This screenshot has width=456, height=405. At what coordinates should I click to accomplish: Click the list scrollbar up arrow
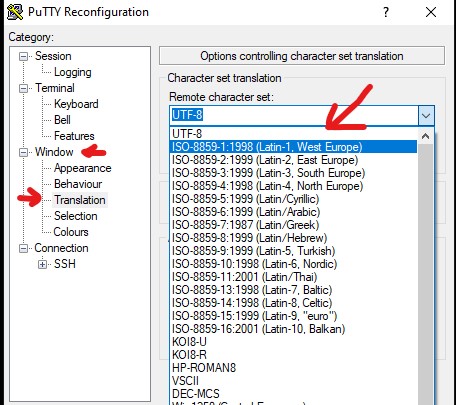pyautogui.click(x=425, y=136)
